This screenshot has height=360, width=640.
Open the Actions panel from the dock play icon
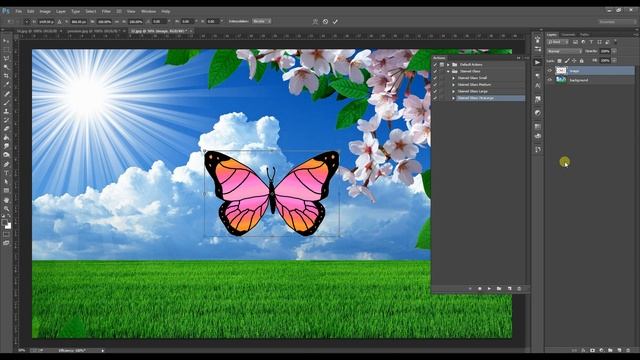tap(538, 62)
